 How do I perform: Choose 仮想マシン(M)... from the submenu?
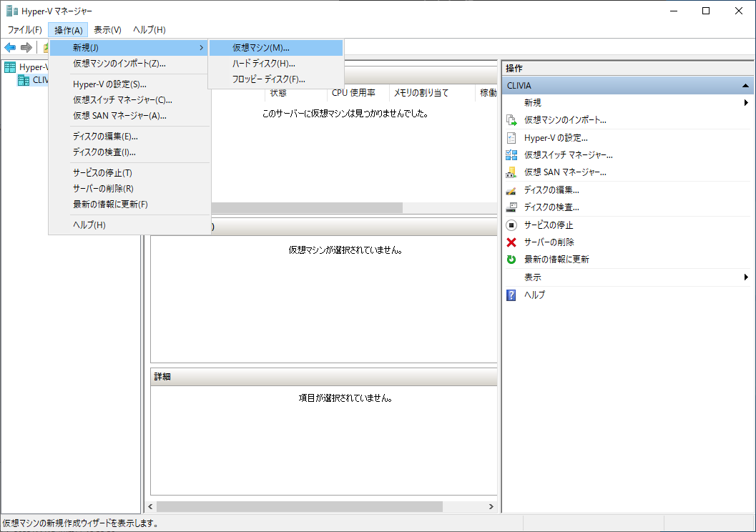(x=276, y=48)
